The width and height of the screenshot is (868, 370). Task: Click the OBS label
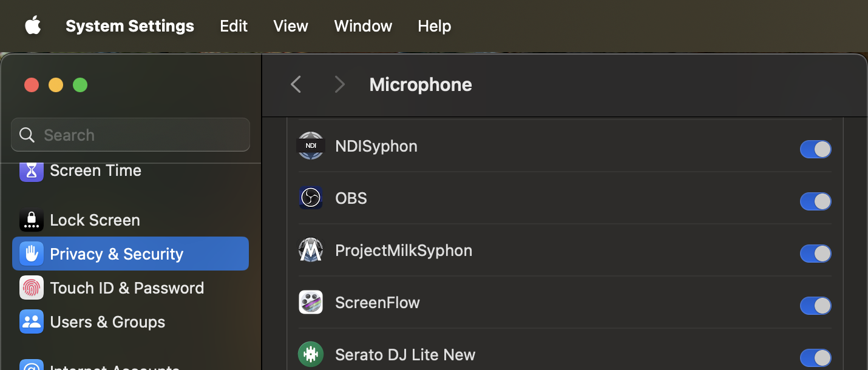[x=351, y=198]
